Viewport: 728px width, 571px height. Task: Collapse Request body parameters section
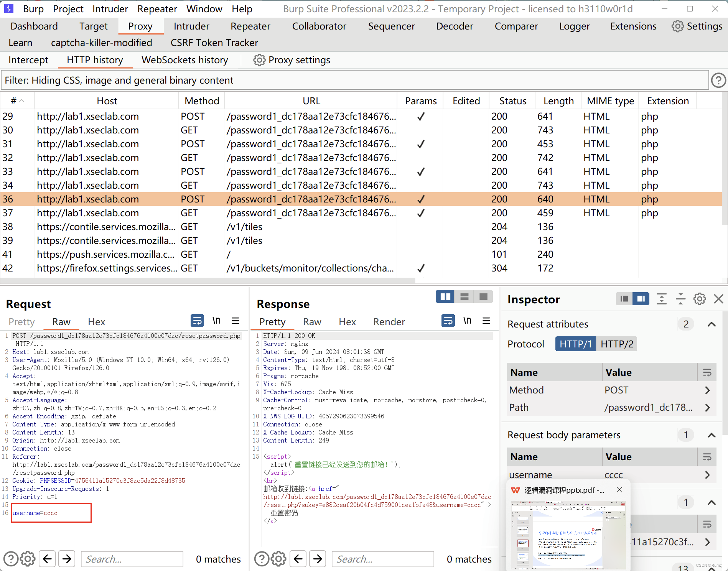(712, 435)
